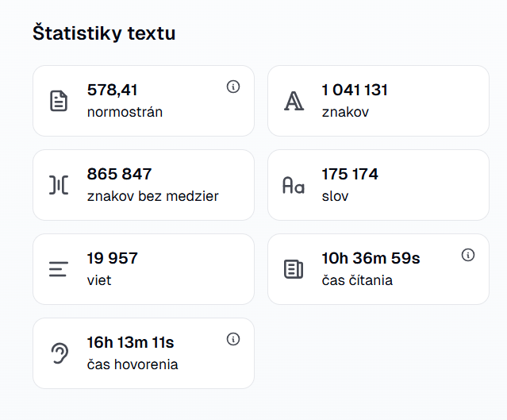Click the info icon on normostrán card
Image resolution: width=507 pixels, height=420 pixels.
[233, 87]
